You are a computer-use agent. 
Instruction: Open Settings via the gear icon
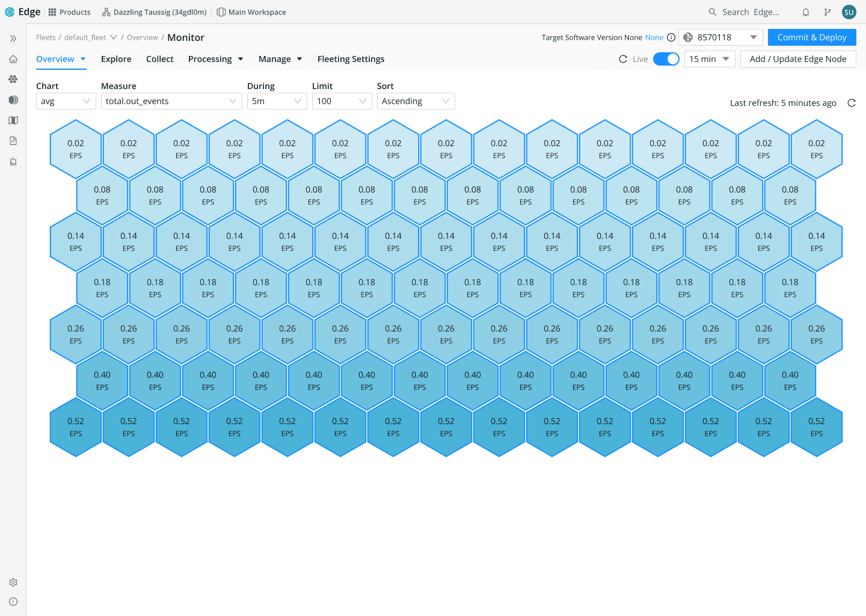point(13,582)
